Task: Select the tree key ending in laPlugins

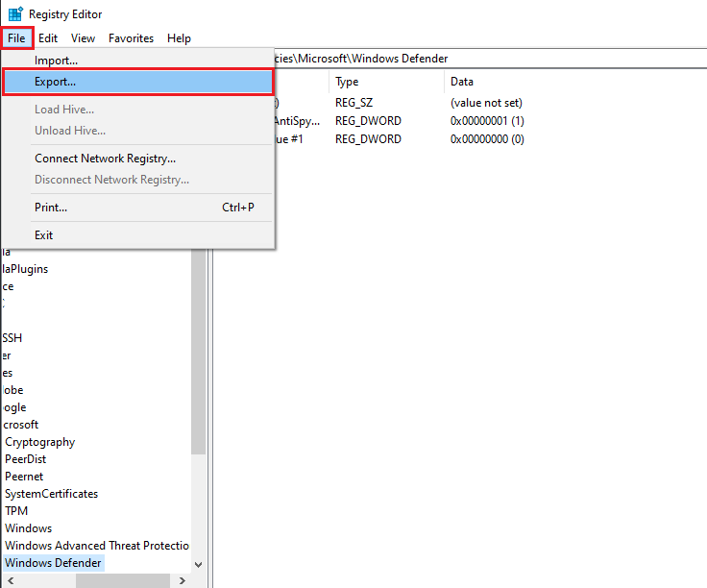Action: (25, 269)
